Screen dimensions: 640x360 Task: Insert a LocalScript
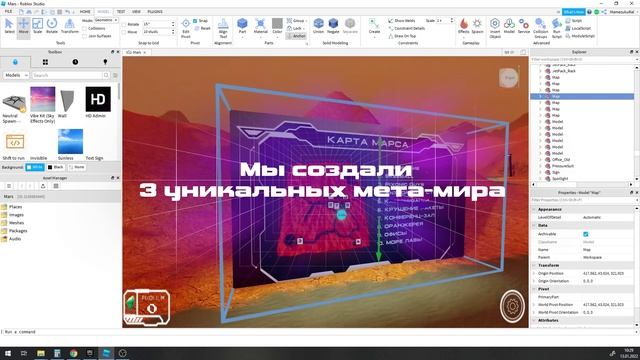click(x=578, y=28)
